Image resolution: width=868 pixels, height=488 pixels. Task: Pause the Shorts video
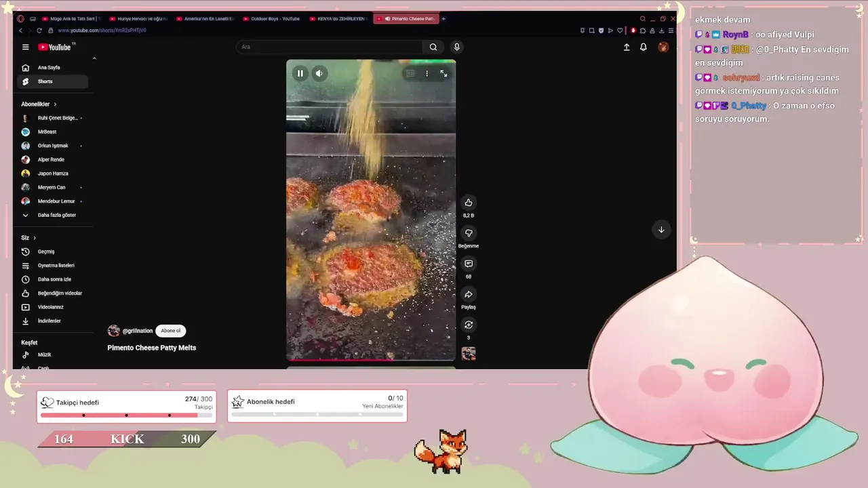point(300,73)
